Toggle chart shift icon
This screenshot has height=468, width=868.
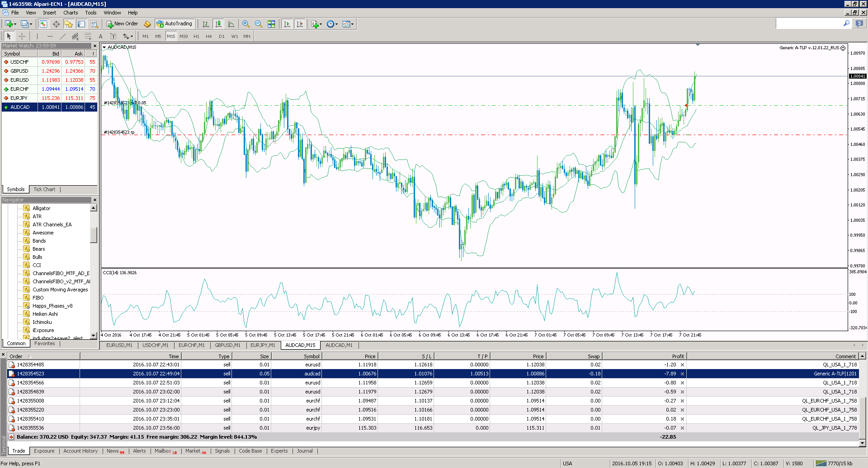coord(300,24)
